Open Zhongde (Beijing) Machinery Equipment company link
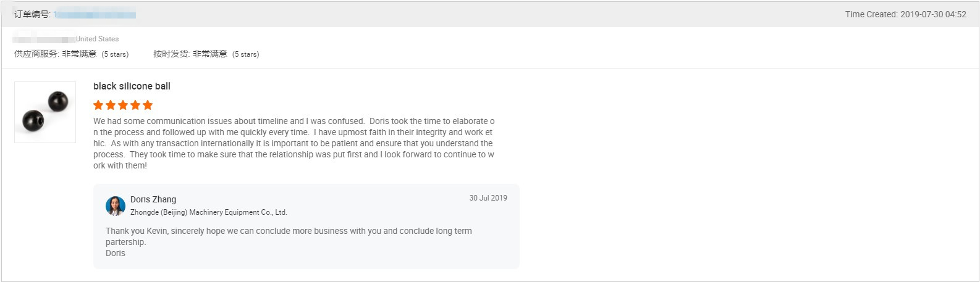Screen dimensions: 980x282 [x=208, y=212]
